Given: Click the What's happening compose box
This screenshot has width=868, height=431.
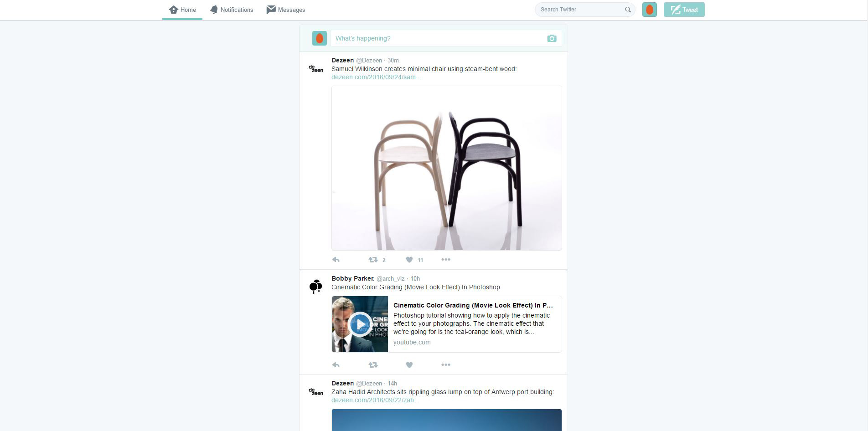Looking at the screenshot, I should 446,38.
